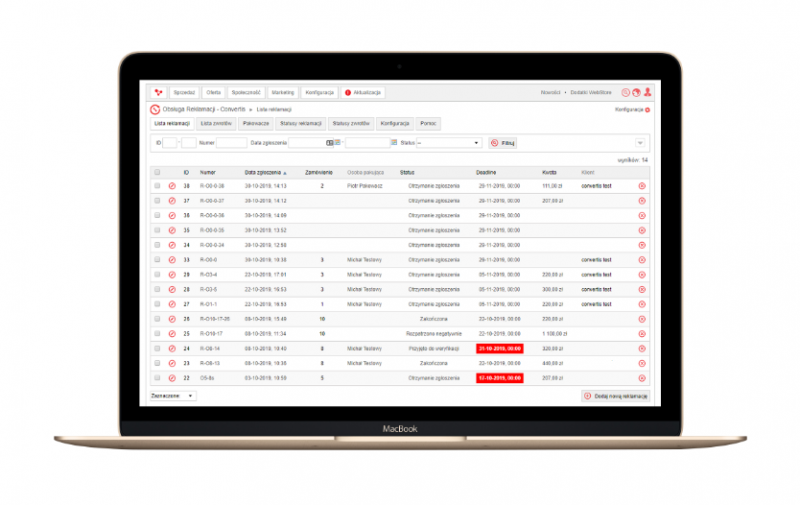Click the user profile icon at top right
The width and height of the screenshot is (800, 505).
pos(648,92)
